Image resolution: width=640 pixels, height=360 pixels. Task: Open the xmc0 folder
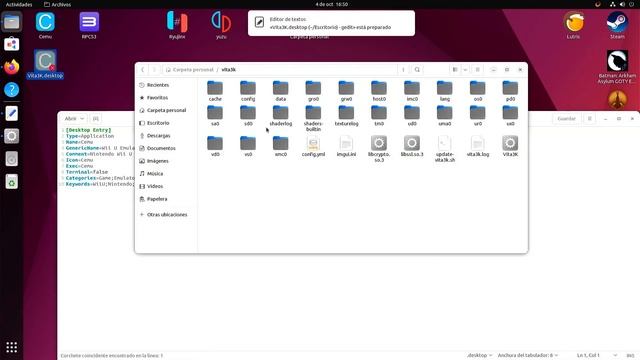tap(281, 146)
